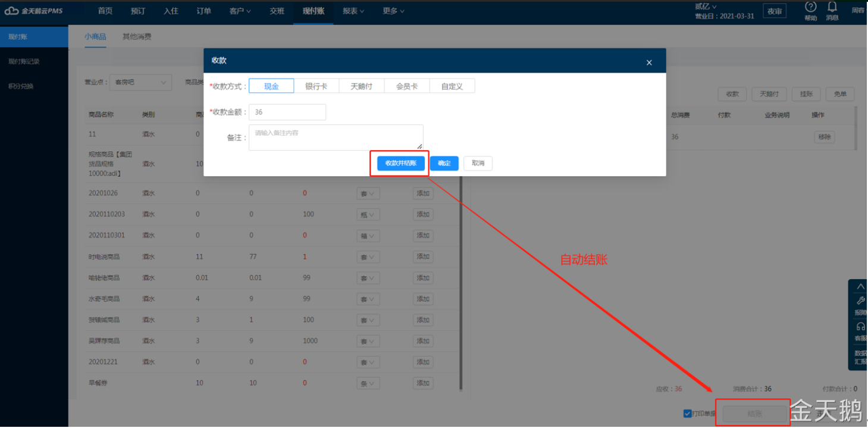The height and width of the screenshot is (428, 868).
Task: Open unit dropdown in the 20201026 row
Action: (x=368, y=193)
